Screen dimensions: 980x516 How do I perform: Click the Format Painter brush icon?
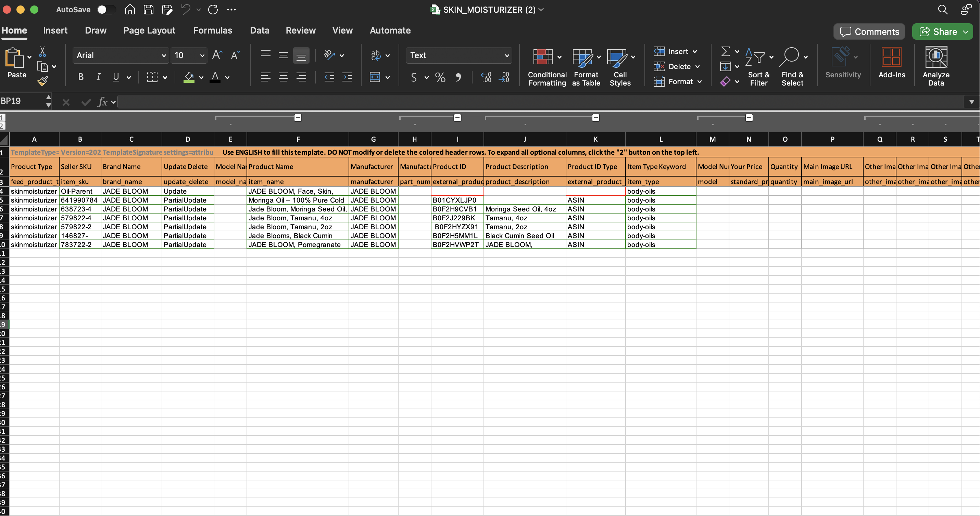coord(42,81)
